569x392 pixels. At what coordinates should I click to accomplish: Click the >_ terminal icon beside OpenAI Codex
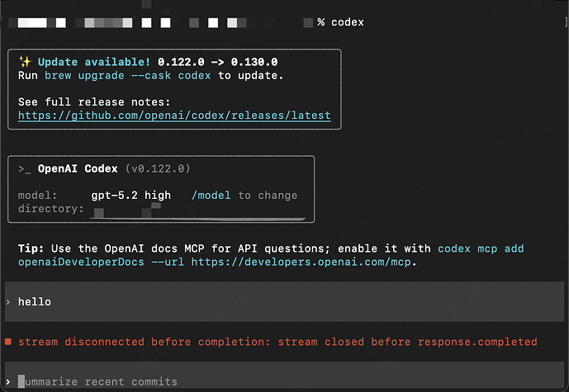(x=25, y=169)
